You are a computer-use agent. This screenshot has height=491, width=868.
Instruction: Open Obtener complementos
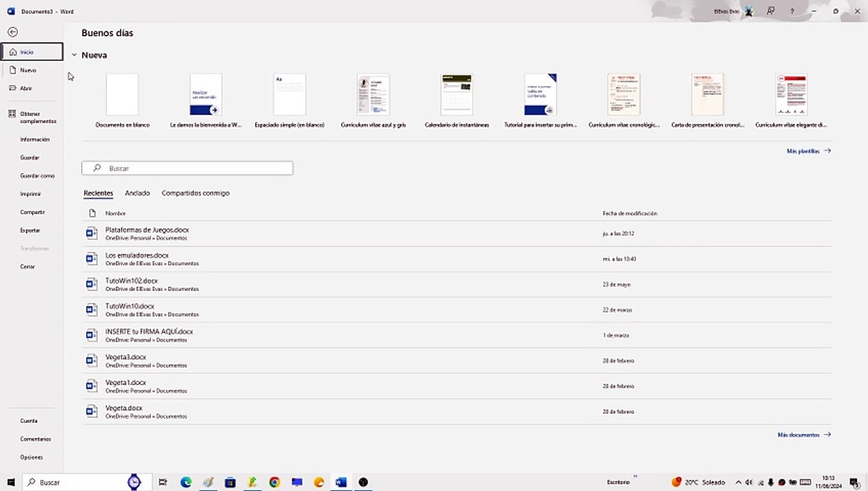coord(32,117)
